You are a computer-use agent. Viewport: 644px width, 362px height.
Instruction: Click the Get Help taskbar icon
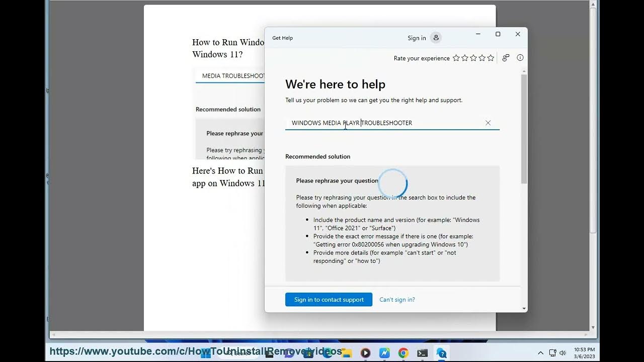(441, 353)
